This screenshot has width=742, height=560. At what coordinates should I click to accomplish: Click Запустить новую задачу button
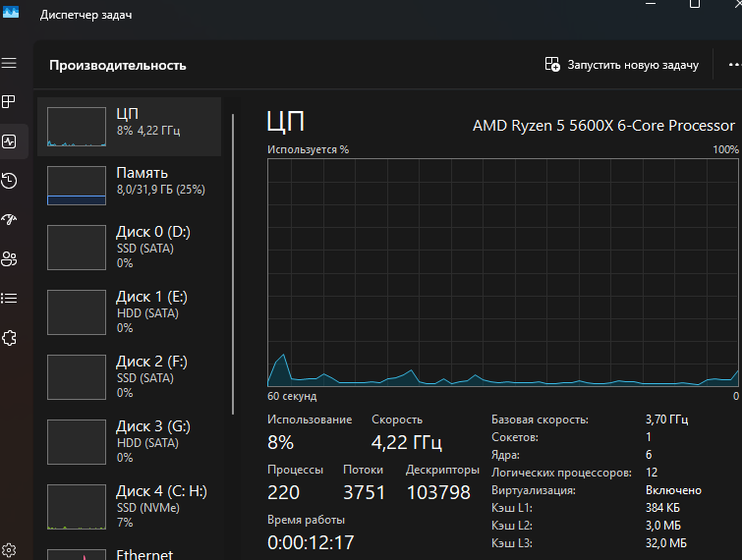point(621,65)
